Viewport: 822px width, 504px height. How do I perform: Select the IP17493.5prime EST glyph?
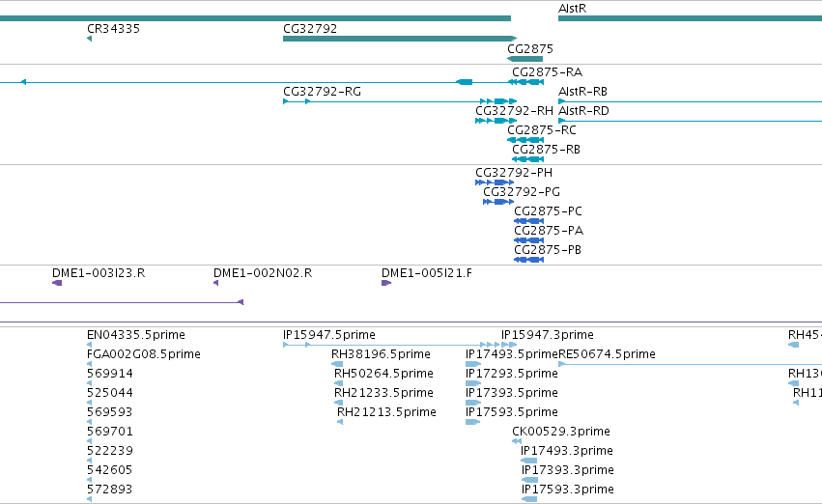pos(473,364)
